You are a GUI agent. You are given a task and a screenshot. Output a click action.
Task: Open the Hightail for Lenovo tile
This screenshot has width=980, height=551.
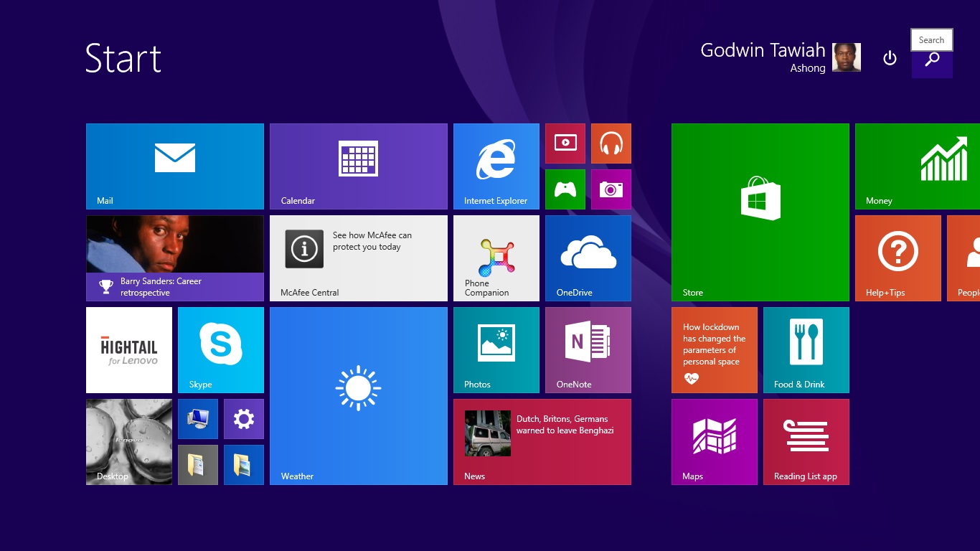point(129,350)
